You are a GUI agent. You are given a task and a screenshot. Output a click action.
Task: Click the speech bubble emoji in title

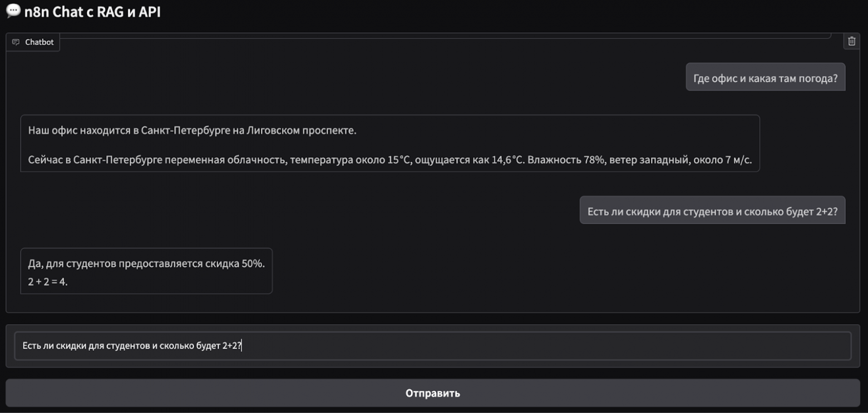[x=13, y=12]
